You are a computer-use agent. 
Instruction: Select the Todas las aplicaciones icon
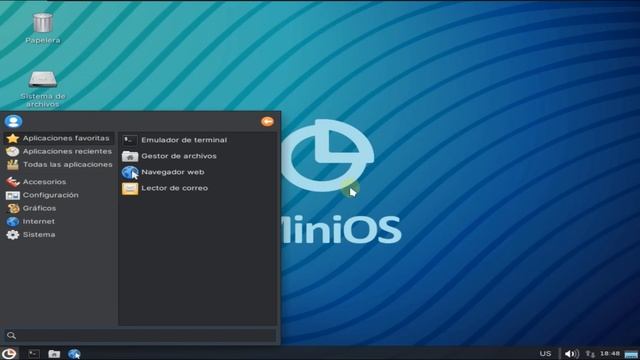tap(13, 164)
